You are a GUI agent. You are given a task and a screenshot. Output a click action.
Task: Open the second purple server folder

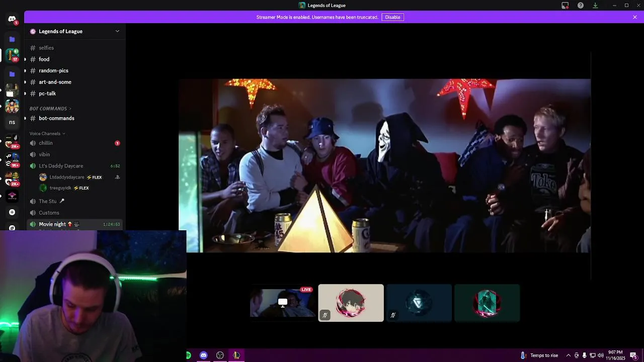[x=12, y=74]
